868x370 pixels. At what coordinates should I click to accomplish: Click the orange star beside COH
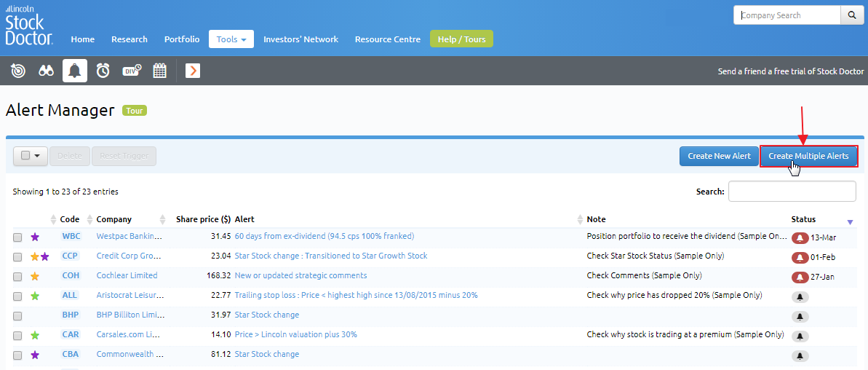pos(35,276)
